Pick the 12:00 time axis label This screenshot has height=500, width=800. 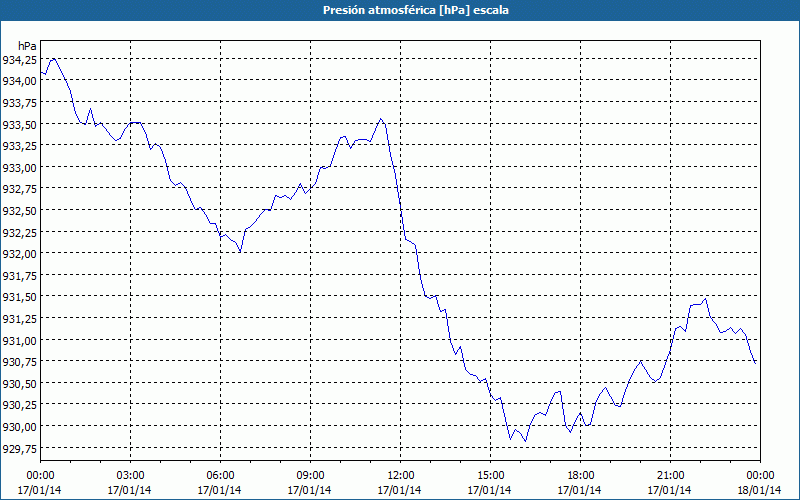coord(401,476)
